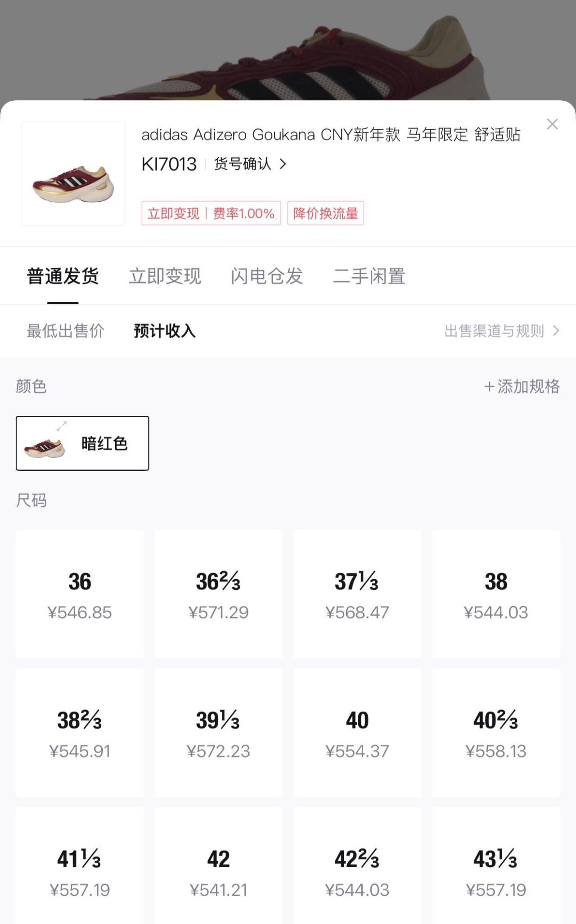576x924 pixels.
Task: Click the plus icon to 添加规格
Action: 489,387
